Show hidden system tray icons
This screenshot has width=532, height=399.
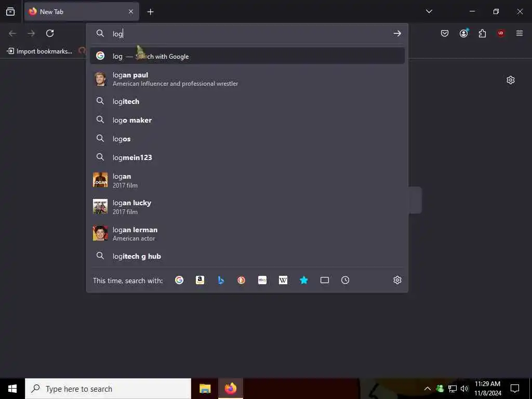[428, 389]
